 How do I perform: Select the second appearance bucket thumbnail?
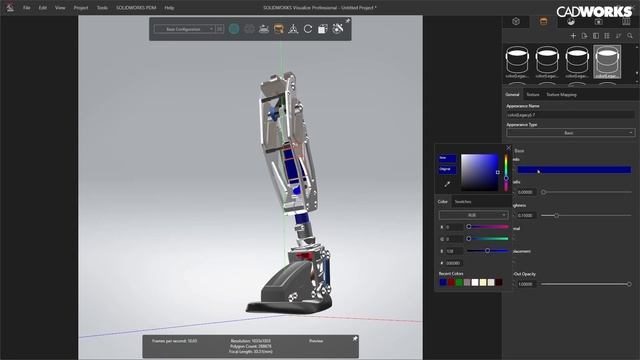click(x=547, y=62)
